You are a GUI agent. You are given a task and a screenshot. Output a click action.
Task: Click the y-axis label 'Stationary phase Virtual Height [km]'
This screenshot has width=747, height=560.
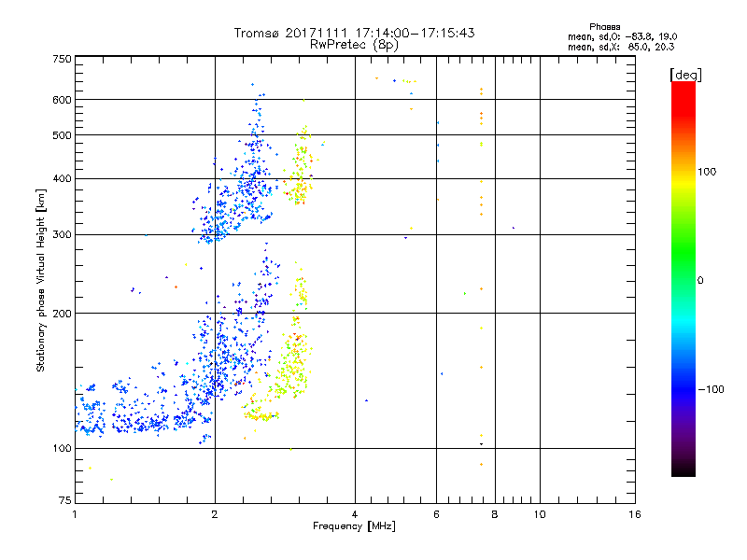pyautogui.click(x=41, y=280)
